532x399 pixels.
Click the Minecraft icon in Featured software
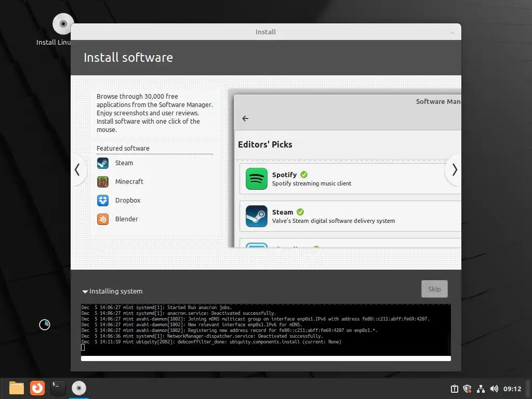103,181
